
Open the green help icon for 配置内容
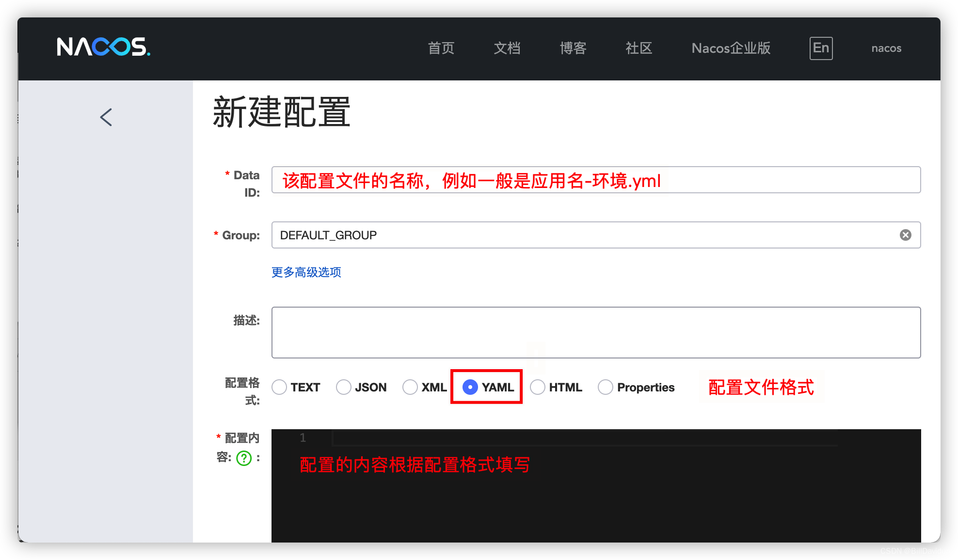(x=244, y=458)
